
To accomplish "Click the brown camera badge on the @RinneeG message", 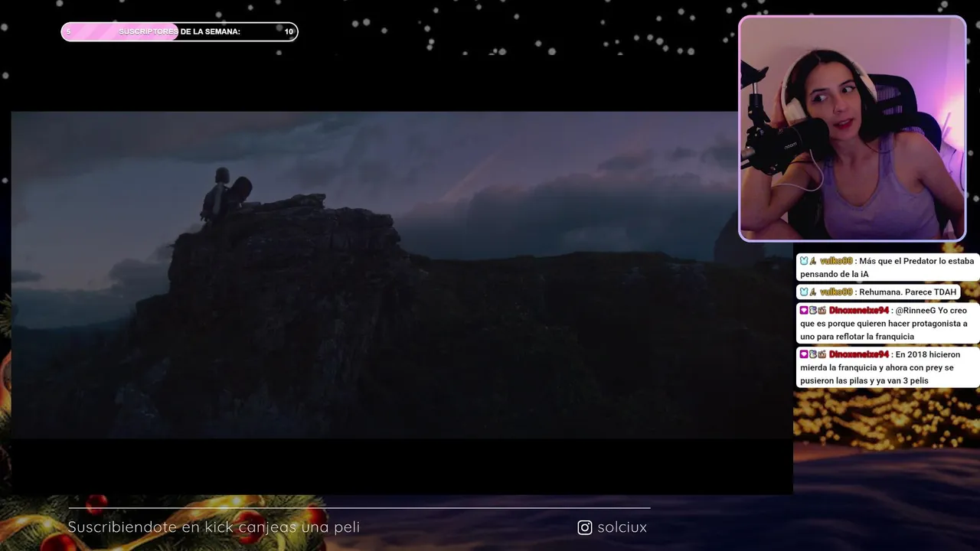I will (x=822, y=311).
